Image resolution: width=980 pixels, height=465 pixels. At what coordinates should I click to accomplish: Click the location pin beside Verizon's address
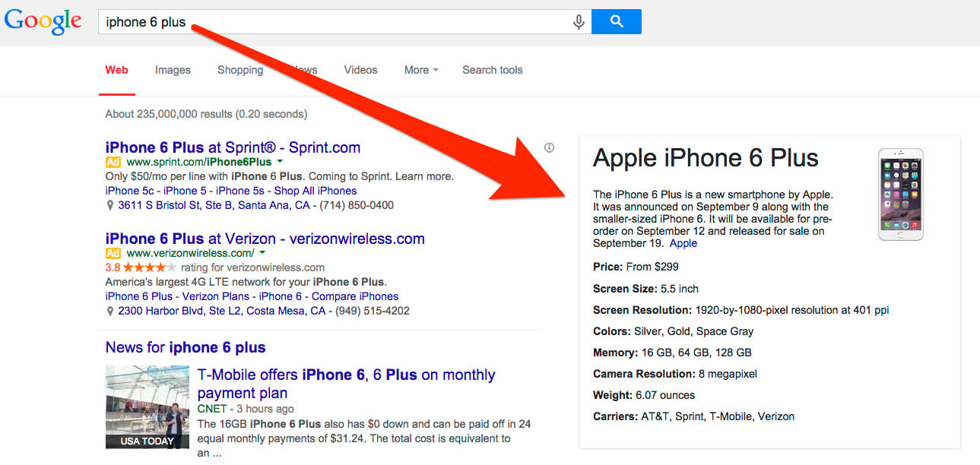tap(109, 310)
